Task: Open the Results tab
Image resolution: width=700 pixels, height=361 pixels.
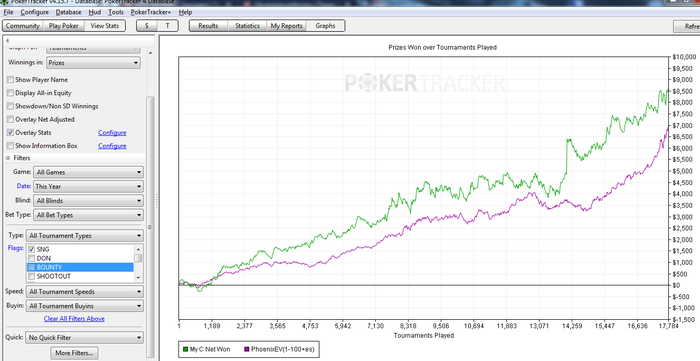Action: point(208,26)
